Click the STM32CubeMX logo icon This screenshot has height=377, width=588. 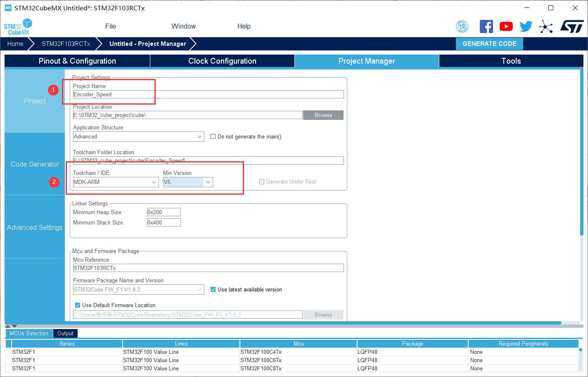point(18,26)
